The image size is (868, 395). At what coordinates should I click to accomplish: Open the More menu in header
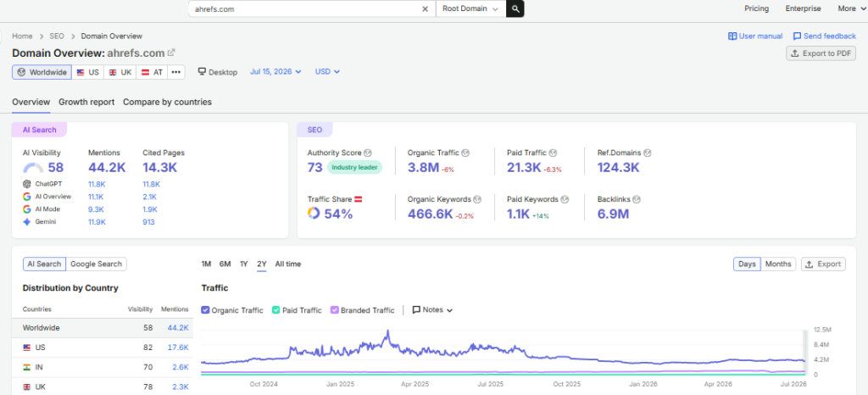(x=851, y=8)
